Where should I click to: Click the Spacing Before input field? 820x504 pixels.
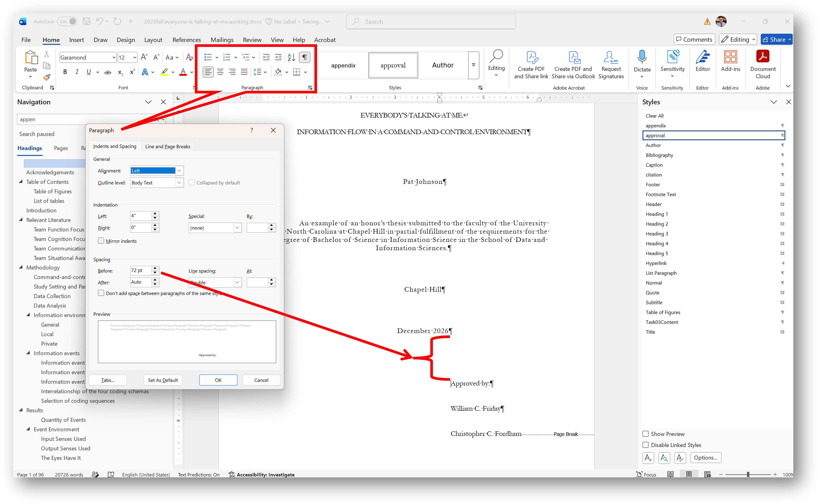click(x=140, y=270)
